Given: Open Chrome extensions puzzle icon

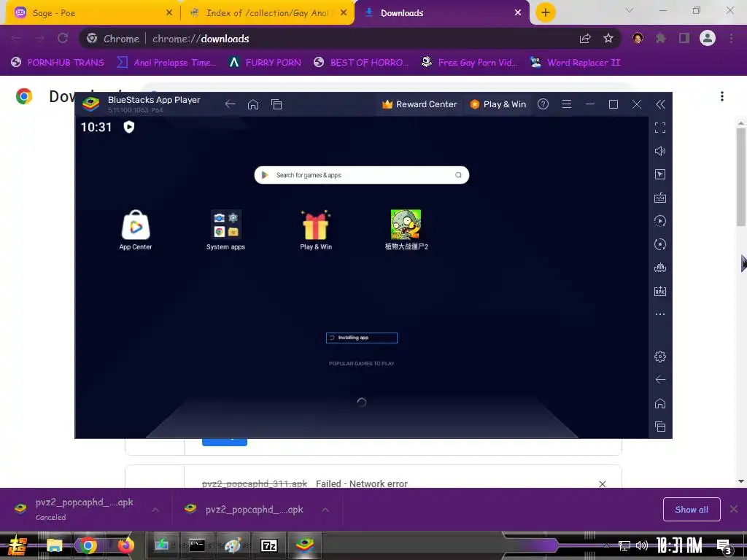Looking at the screenshot, I should (661, 39).
